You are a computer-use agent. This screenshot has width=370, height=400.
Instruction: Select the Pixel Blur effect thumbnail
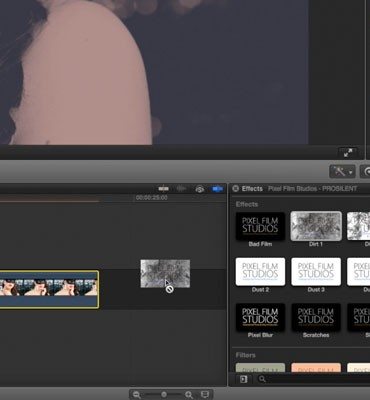pos(260,317)
